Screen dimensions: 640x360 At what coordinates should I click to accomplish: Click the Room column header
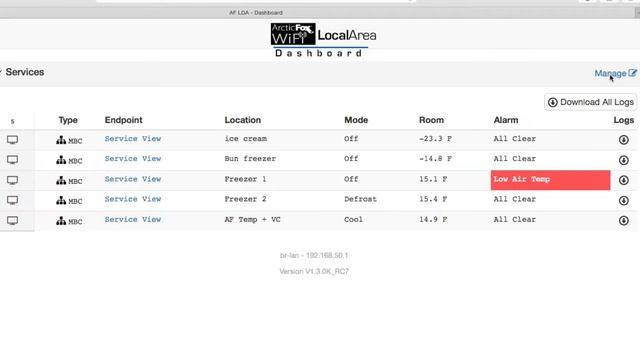click(431, 120)
